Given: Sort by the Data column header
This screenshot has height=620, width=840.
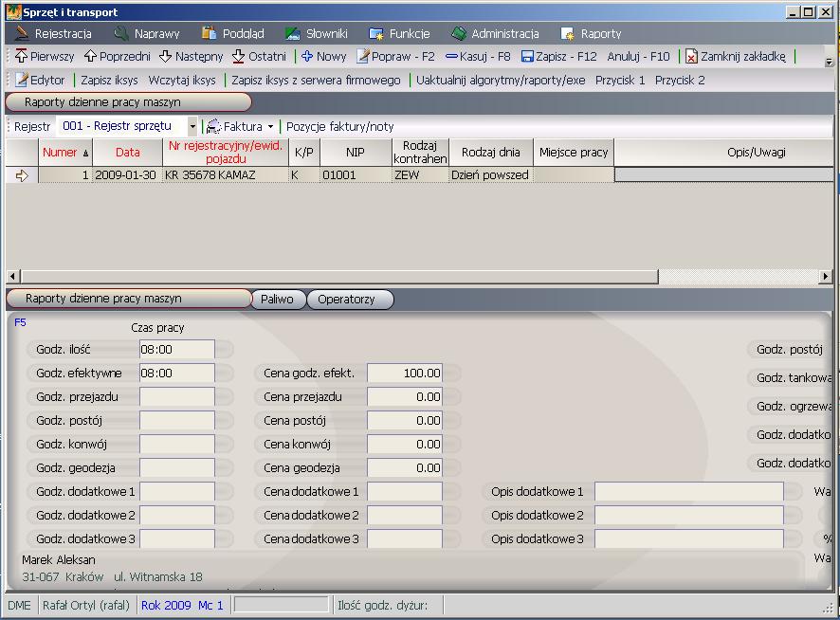Looking at the screenshot, I should pyautogui.click(x=127, y=153).
